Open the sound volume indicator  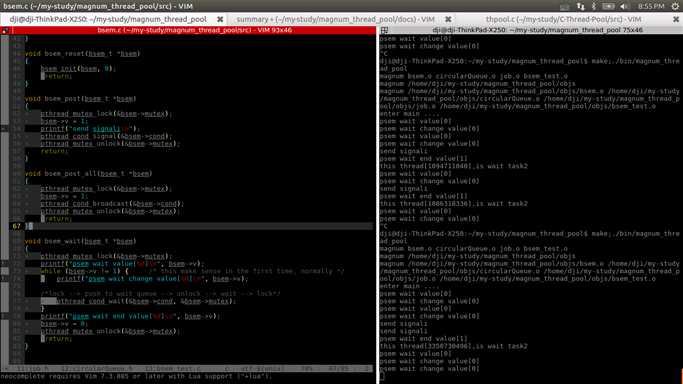[x=624, y=6]
